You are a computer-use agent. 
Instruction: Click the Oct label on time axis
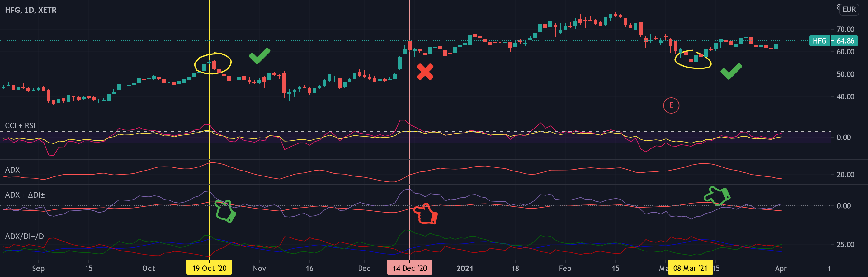pos(149,269)
